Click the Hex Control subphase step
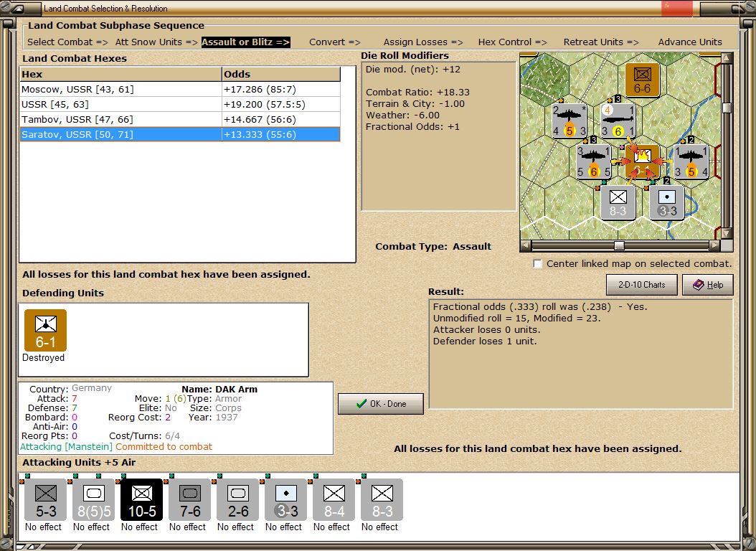Image resolution: width=756 pixels, height=551 pixels. tap(512, 42)
